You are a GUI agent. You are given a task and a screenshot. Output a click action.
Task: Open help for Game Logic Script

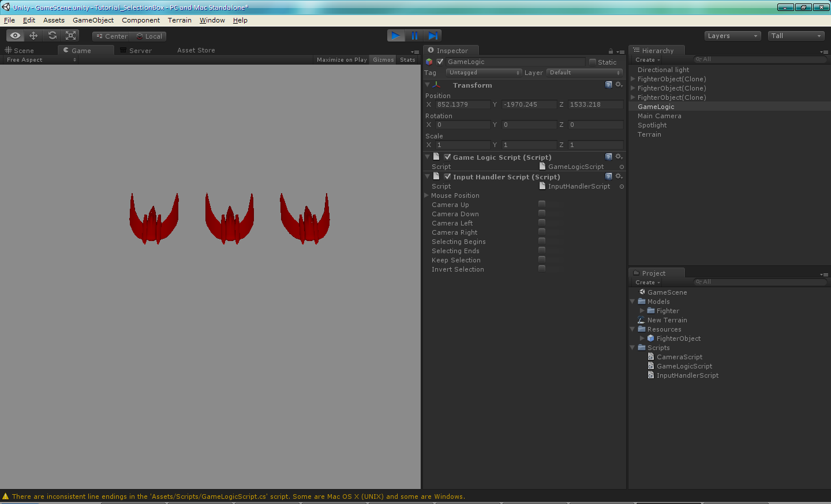coord(609,157)
